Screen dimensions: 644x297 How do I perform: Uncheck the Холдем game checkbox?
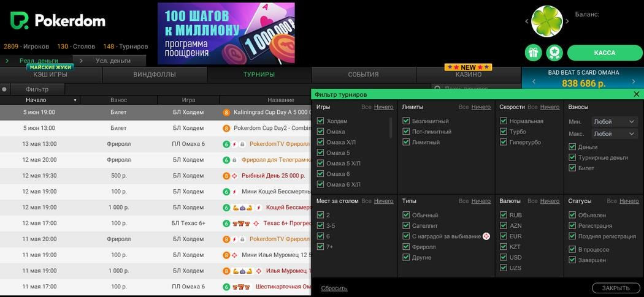click(x=321, y=121)
